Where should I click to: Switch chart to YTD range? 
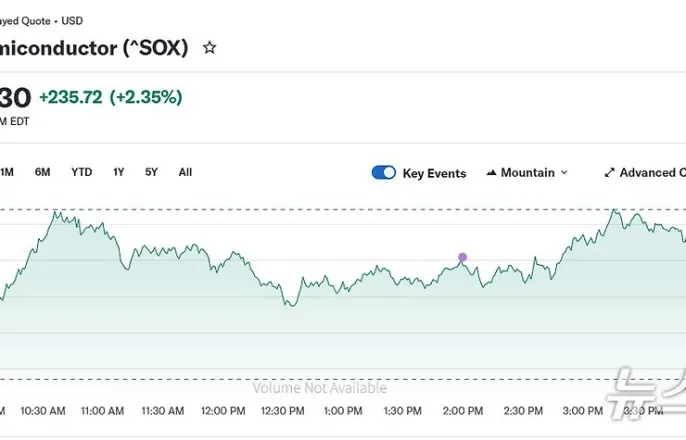tap(82, 172)
